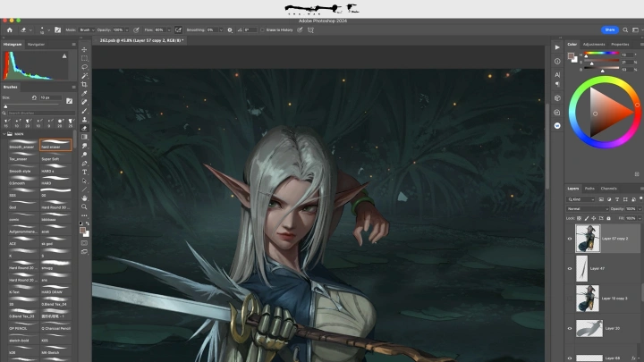
Task: Switch to the Navigator tab
Action: pyautogui.click(x=36, y=45)
